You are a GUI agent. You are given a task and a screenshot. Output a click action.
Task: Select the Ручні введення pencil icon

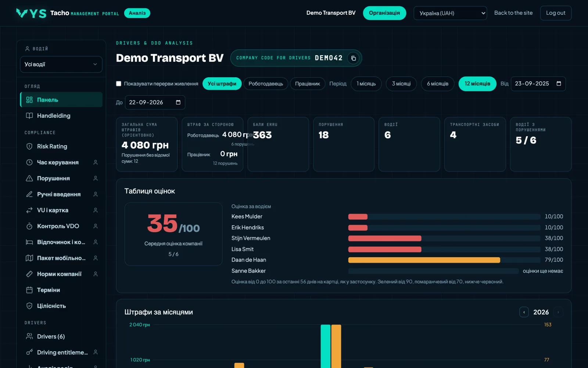pos(29,194)
